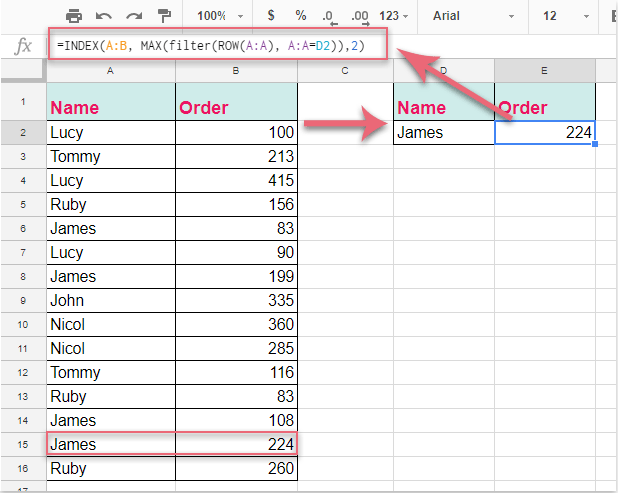
Task: Click cell E2 with value 224
Action: (545, 132)
